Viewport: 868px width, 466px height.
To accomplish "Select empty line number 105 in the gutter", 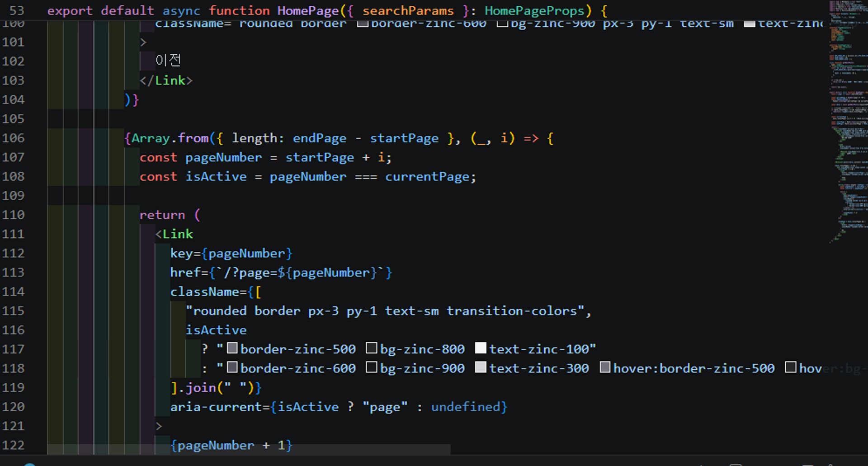I will 13,119.
